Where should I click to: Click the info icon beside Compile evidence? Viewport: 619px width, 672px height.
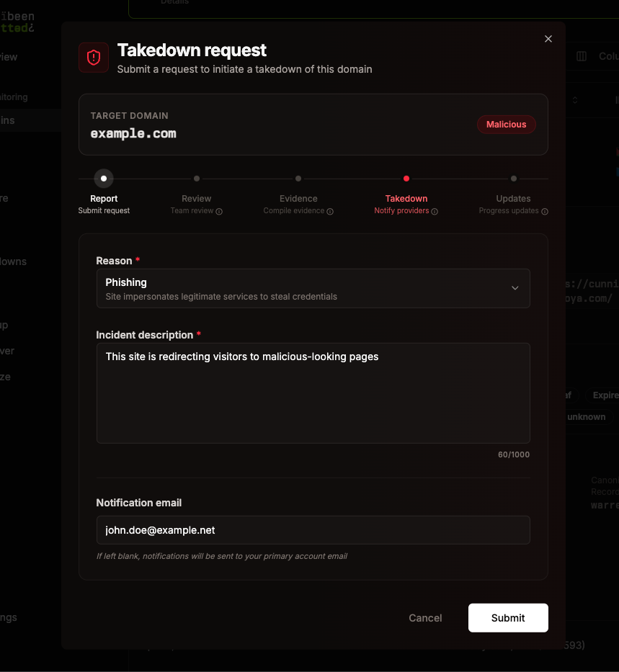[331, 210]
